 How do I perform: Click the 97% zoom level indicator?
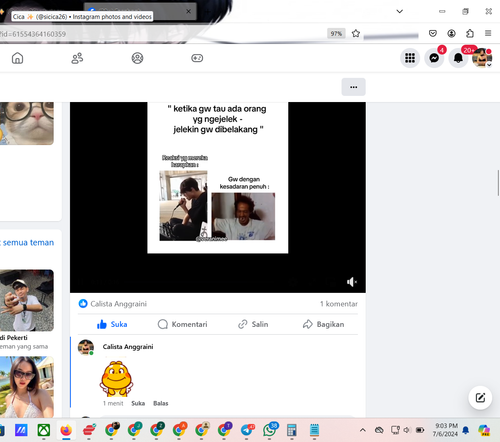pyautogui.click(x=336, y=34)
